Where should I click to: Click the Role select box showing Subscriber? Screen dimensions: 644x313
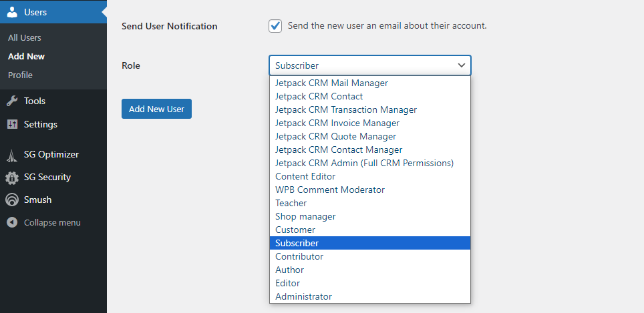coord(370,65)
